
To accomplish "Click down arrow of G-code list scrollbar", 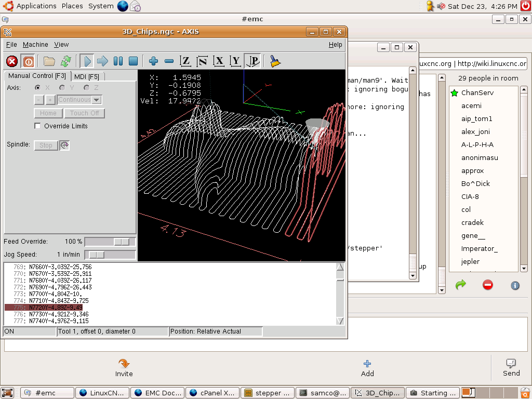I will (x=340, y=321).
